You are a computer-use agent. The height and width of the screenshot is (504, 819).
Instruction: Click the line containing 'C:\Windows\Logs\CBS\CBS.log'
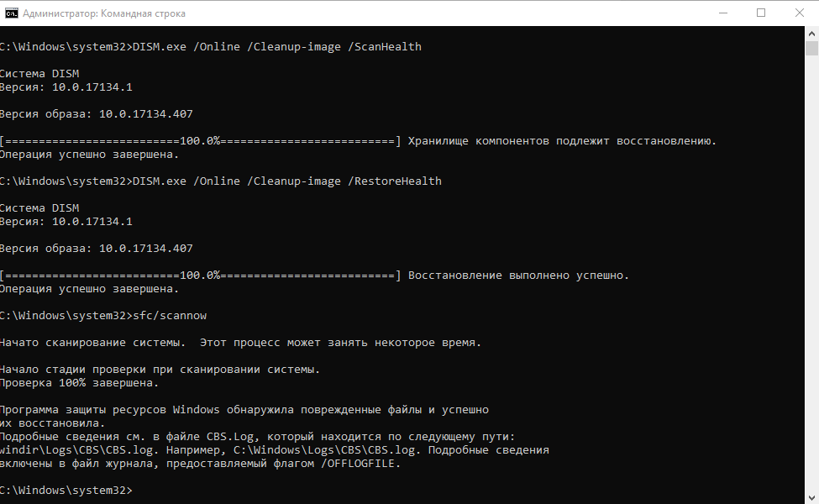tap(274, 450)
